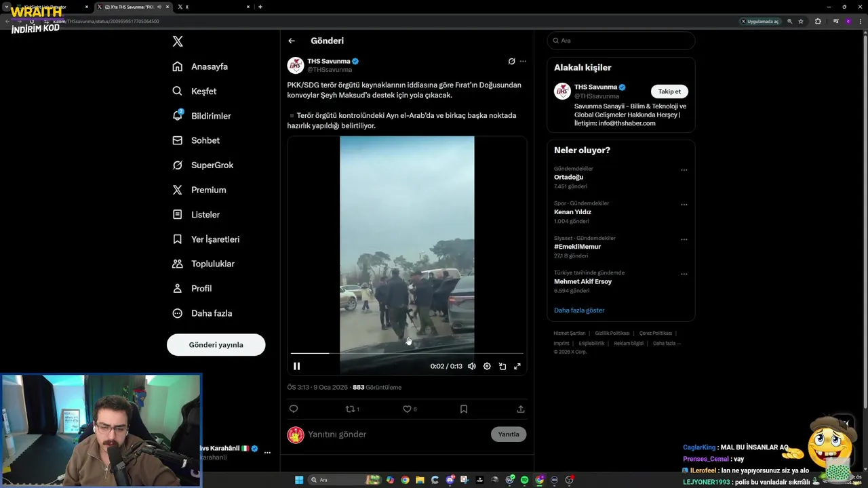Open File Explorer from taskbar
Image resolution: width=868 pixels, height=488 pixels.
pos(420,480)
